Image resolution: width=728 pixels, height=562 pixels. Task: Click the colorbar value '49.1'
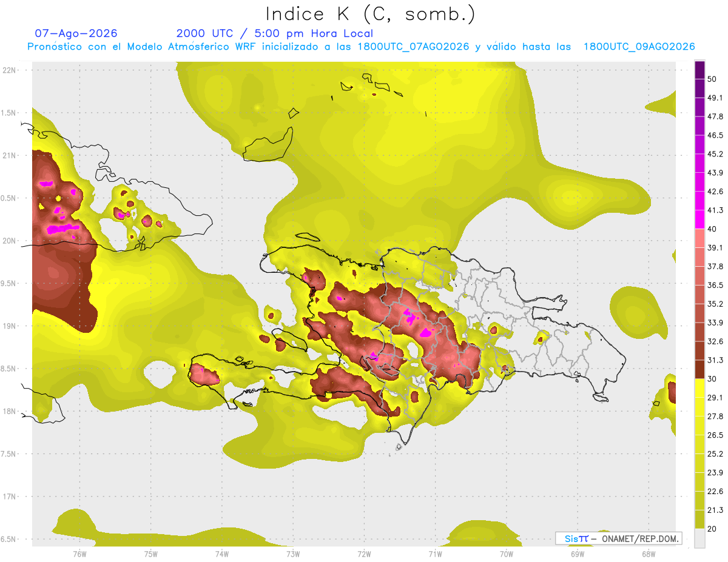point(715,98)
